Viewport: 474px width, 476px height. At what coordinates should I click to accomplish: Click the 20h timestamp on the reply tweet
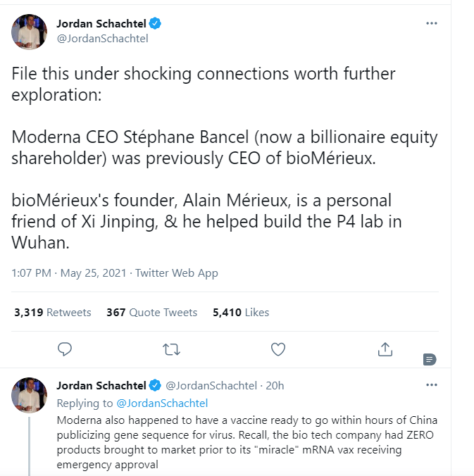275,386
